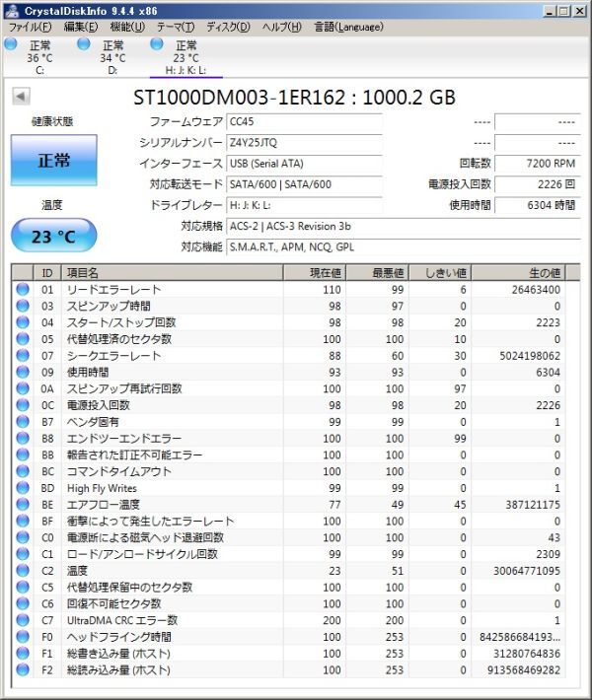592x700 pixels.
Task: Click the CrystalDiskInfo title bar icon
Action: point(12,10)
